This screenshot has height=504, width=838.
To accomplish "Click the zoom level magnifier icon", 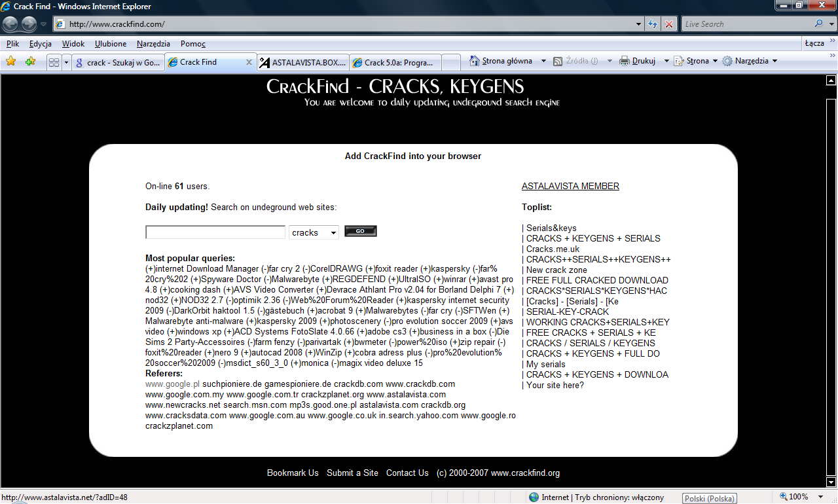I will pyautogui.click(x=783, y=497).
